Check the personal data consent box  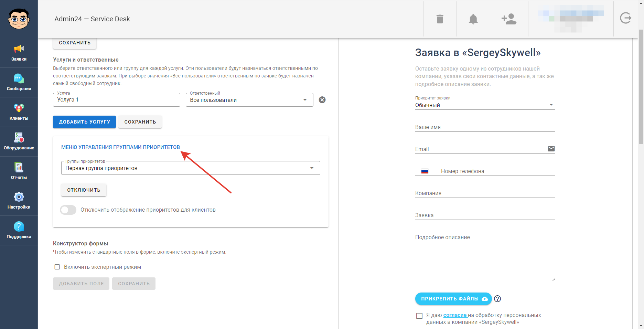(x=419, y=316)
